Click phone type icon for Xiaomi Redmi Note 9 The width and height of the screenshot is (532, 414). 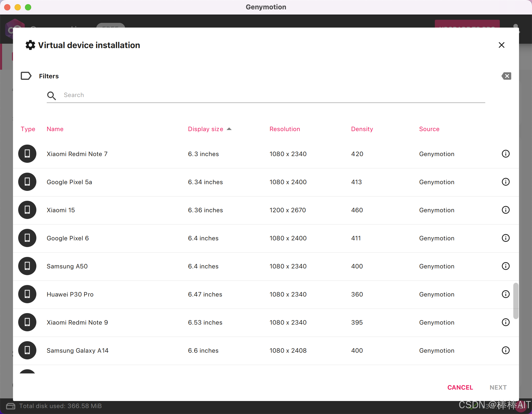(27, 322)
